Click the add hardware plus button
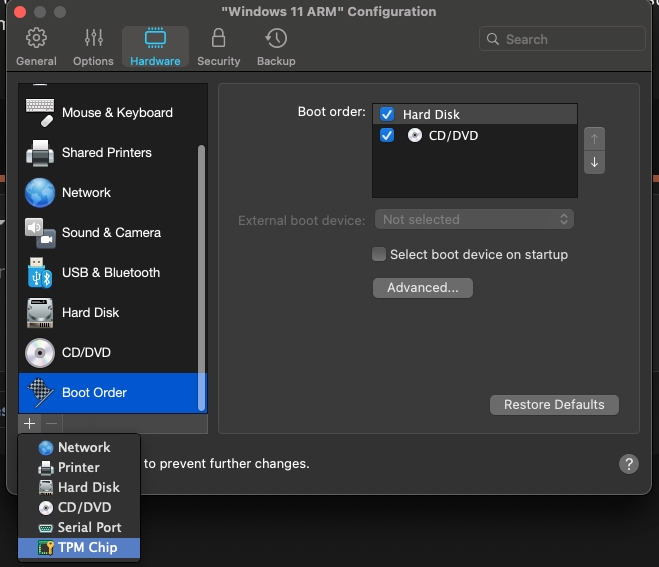 pos(29,424)
